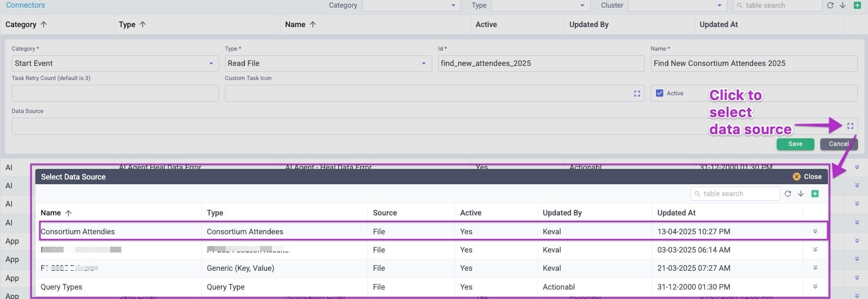868x299 pixels.
Task: Click the Id field find_new_attendees_2025
Action: pos(541,63)
